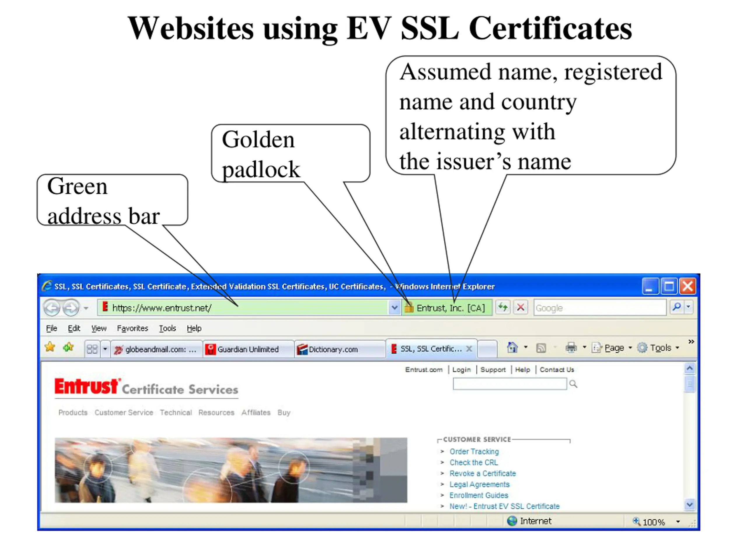Open the Resources navigation item

(x=216, y=412)
